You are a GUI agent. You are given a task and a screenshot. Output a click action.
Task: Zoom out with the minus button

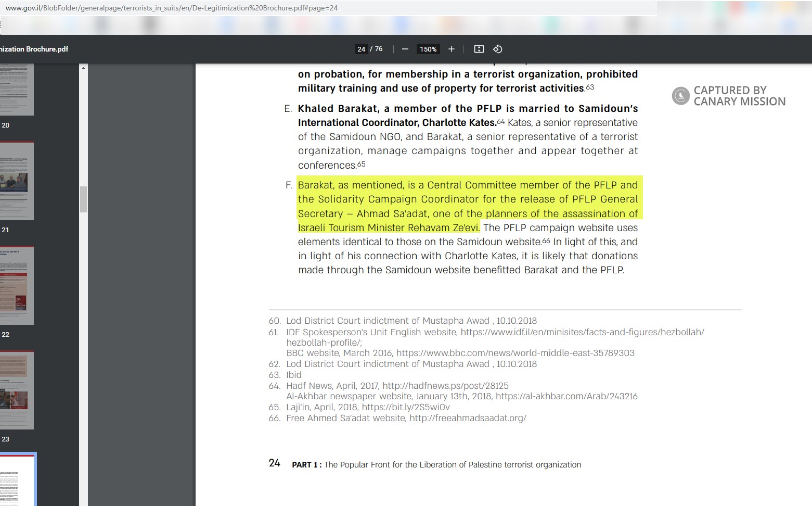coord(405,49)
